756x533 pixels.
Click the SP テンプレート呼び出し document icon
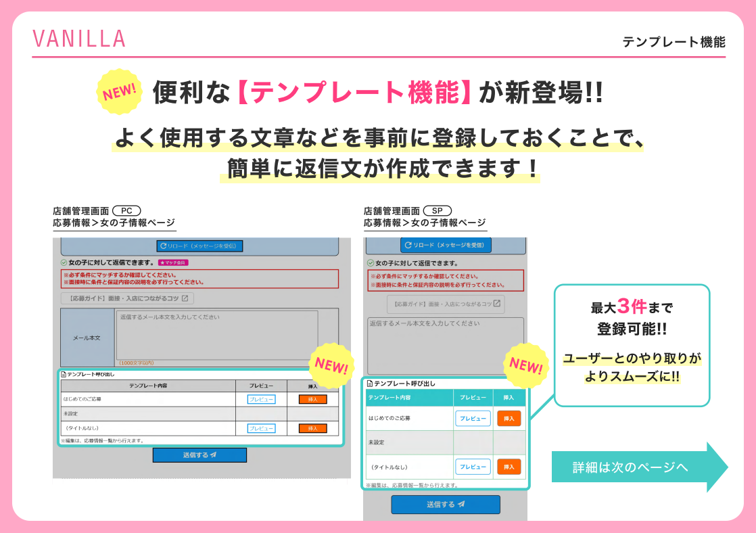[x=369, y=381]
